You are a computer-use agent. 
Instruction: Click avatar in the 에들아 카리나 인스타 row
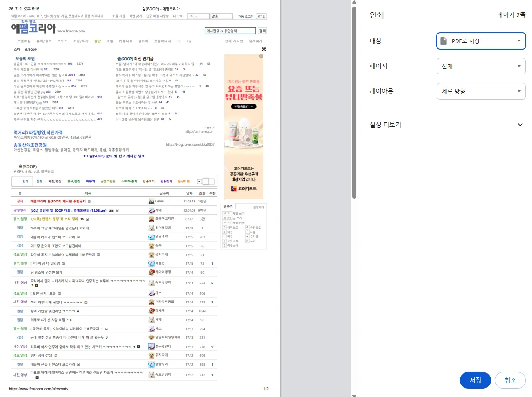[x=151, y=237]
